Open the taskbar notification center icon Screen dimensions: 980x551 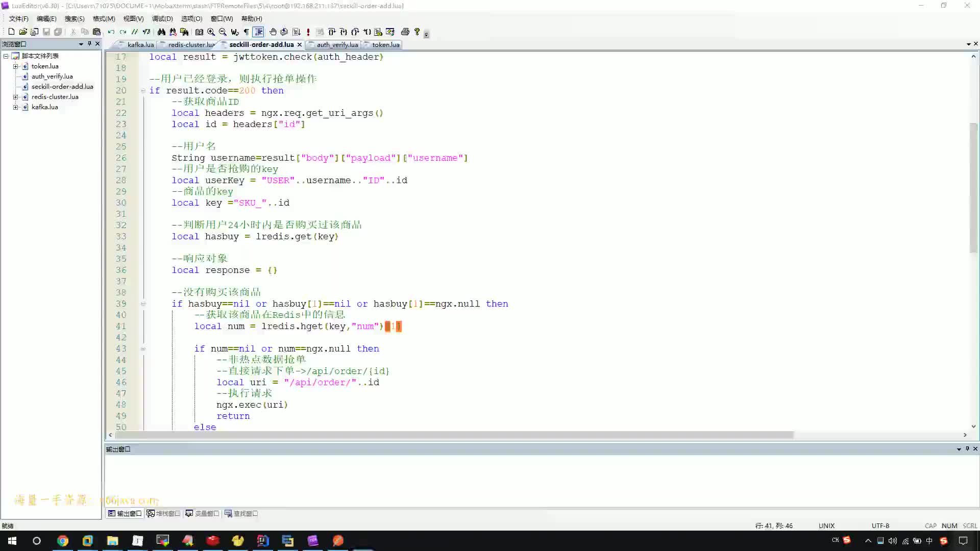click(x=963, y=541)
